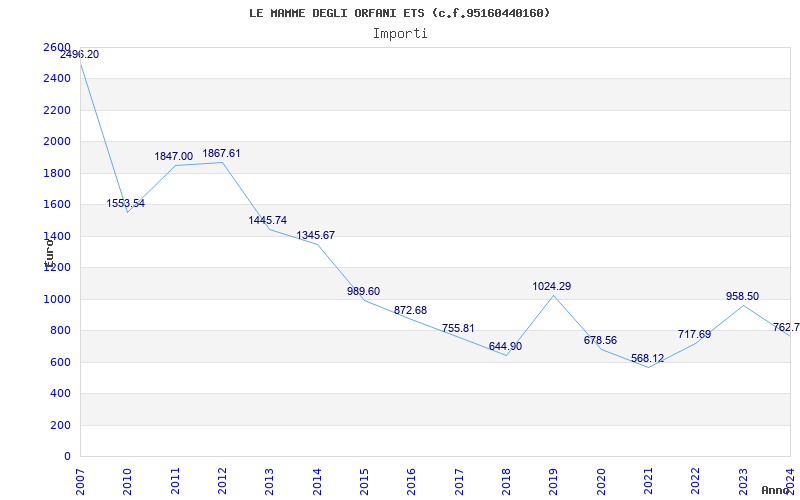Select the 568.12 value label
Viewport: 800px width, 500px height.
pyautogui.click(x=648, y=359)
